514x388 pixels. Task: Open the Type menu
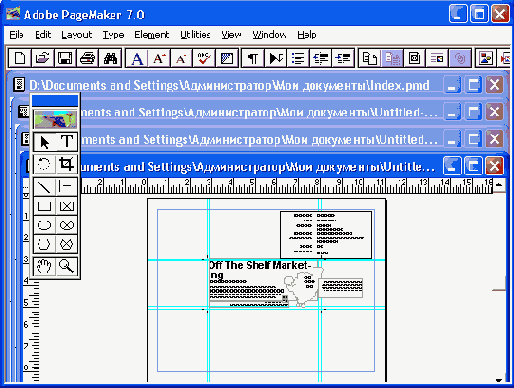tap(113, 35)
